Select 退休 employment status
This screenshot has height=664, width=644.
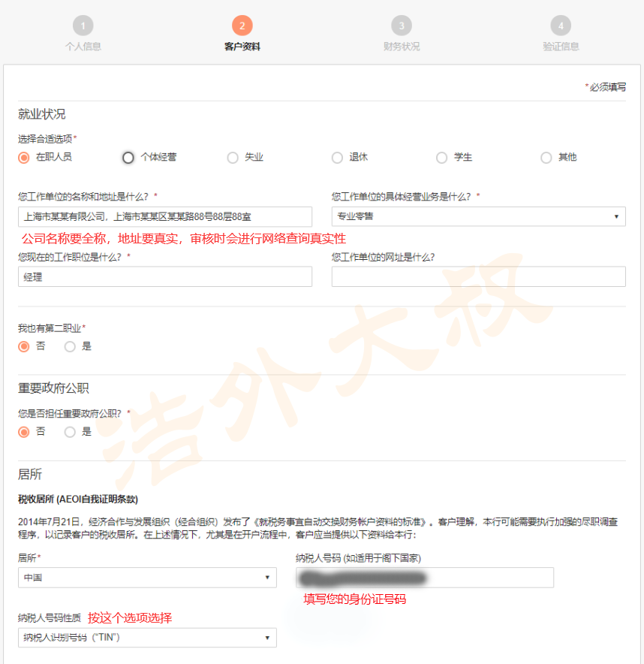point(337,158)
